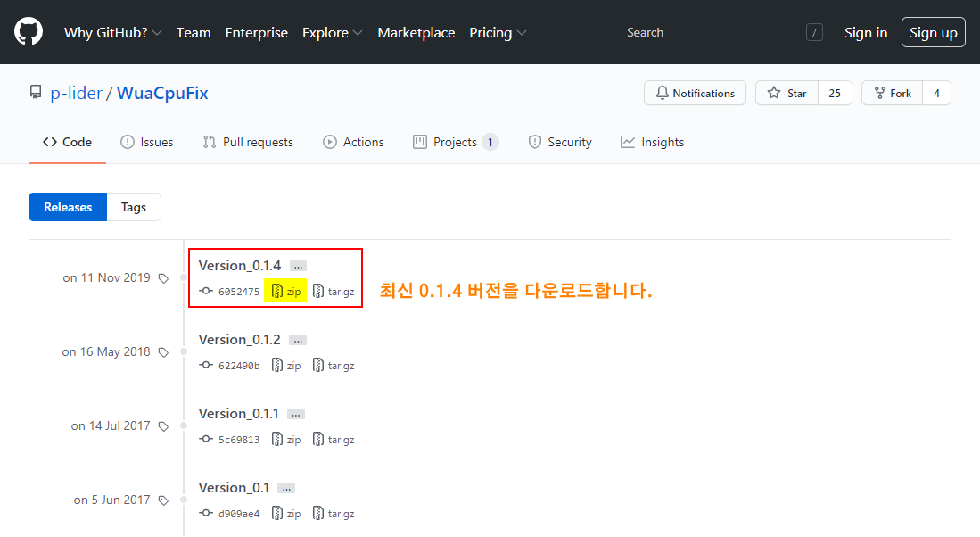Open commit 622490b
This screenshot has height=537, width=980.
click(239, 366)
